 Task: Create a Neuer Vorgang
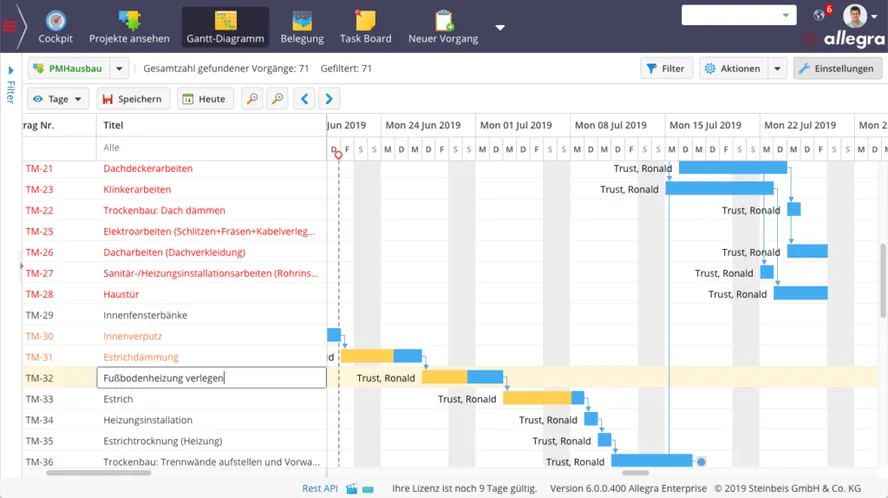tap(443, 27)
